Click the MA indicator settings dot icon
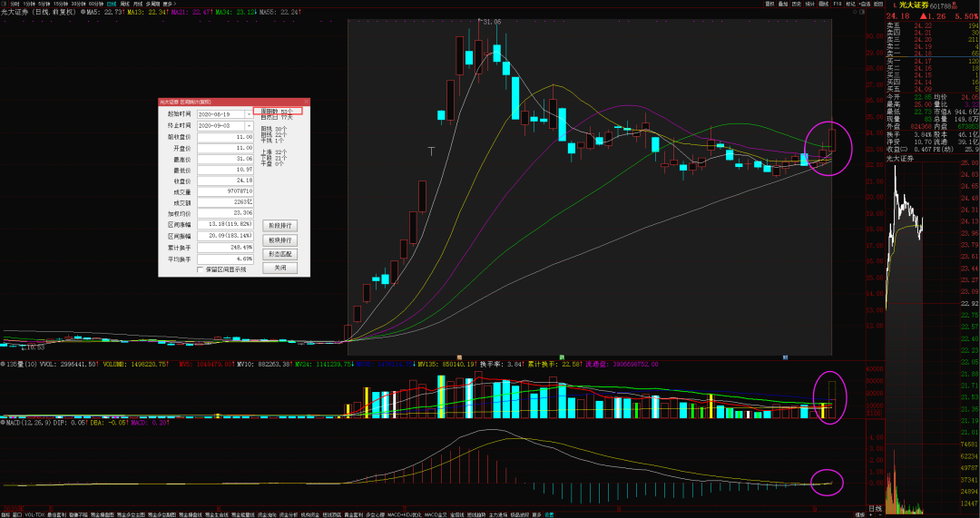980x518 pixels. click(83, 11)
